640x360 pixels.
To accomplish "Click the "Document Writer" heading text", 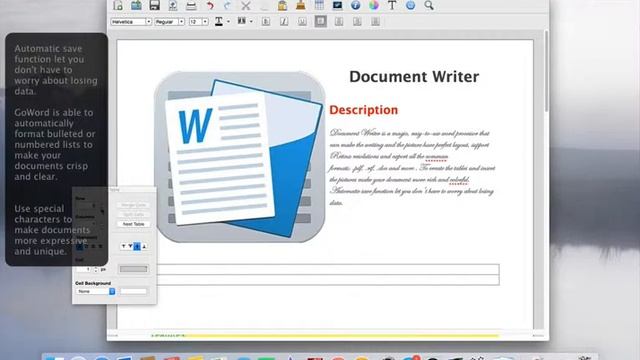I will pos(414,77).
